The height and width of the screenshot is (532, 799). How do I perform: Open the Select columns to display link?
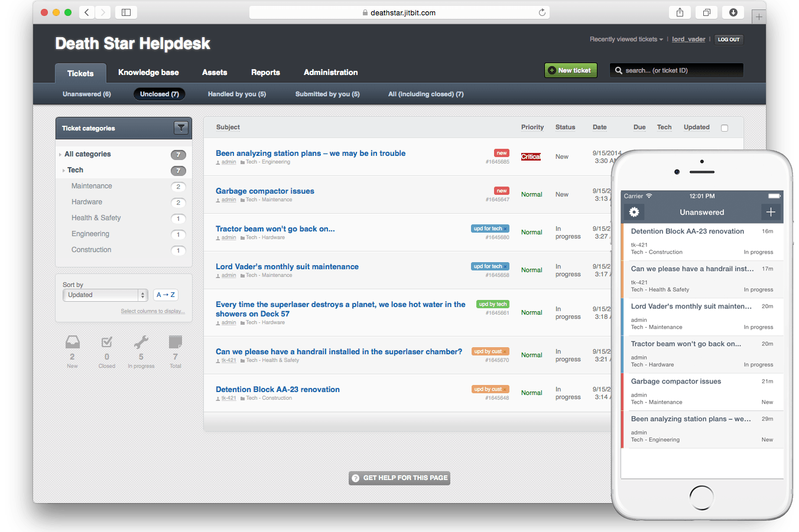pos(152,311)
